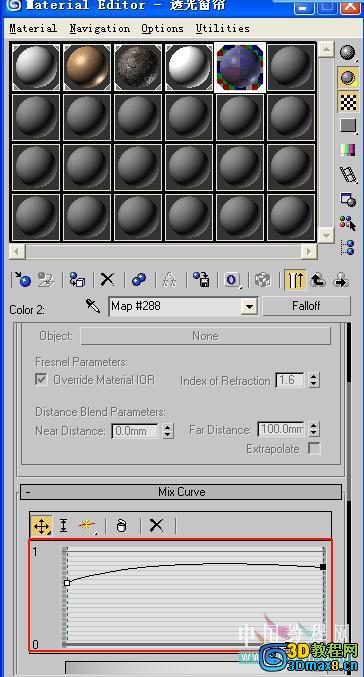This screenshot has width=364, height=677.
Task: Click Assign Material to Selection icon
Action: [77, 280]
